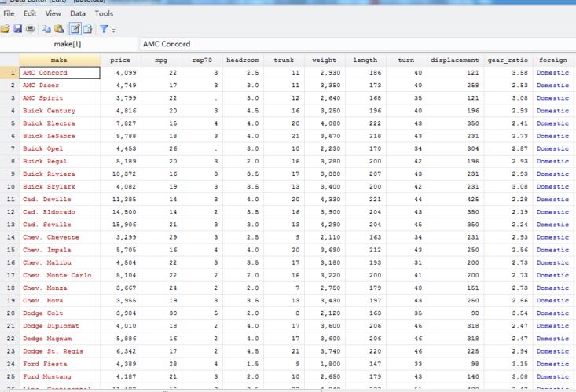Select the rep78 column header
Screen dimensions: 576x392
pyautogui.click(x=202, y=60)
